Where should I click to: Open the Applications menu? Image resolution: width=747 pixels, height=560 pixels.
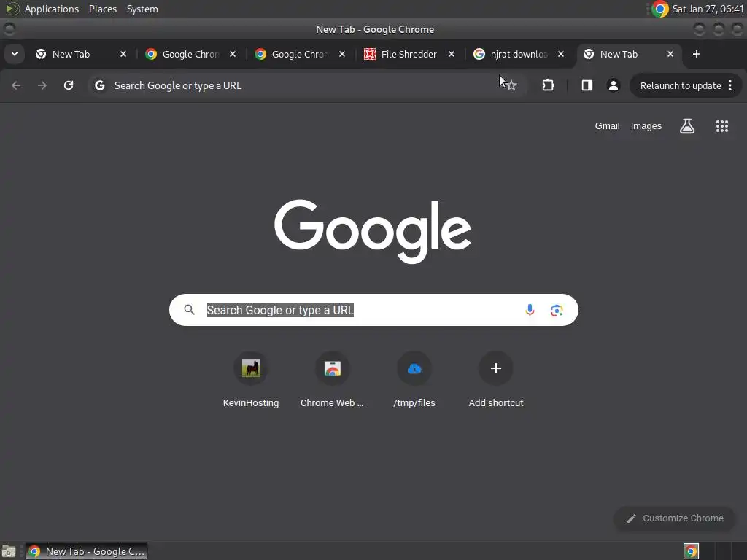pyautogui.click(x=52, y=9)
